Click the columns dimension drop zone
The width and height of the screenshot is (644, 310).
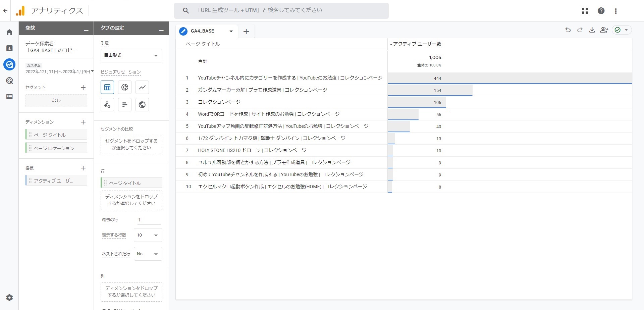coord(131,292)
